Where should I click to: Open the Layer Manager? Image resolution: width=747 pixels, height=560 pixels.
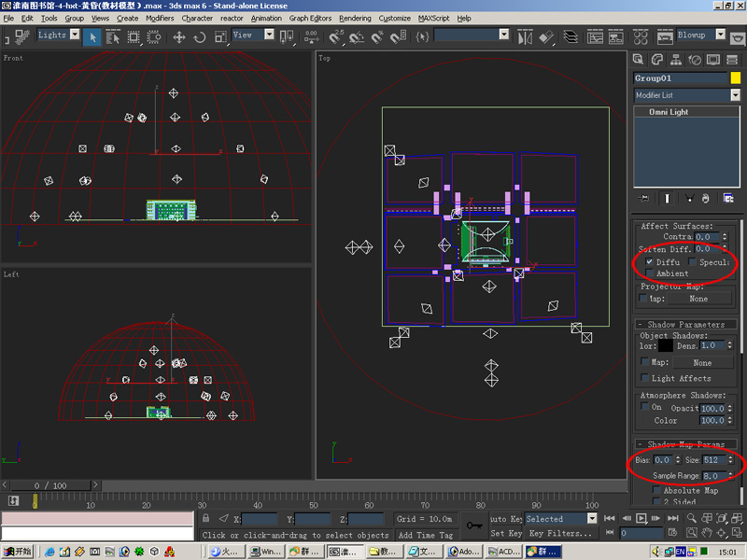coord(571,37)
